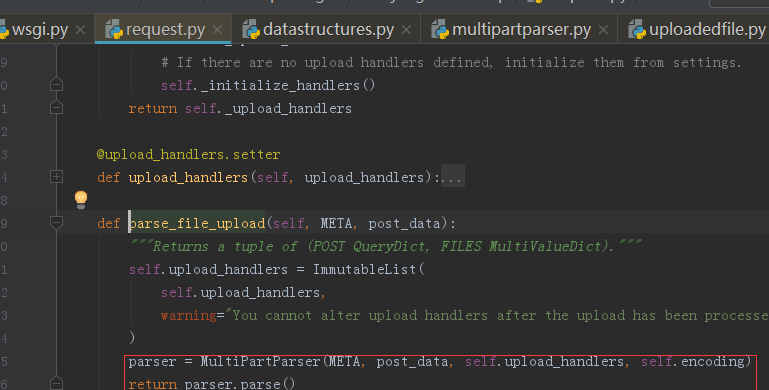Click the Python file icon on datastructures.py tab

click(x=251, y=29)
